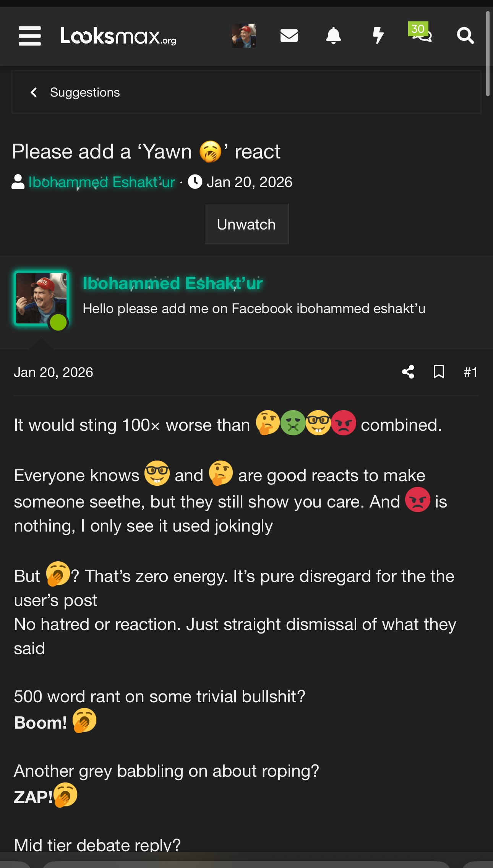Screen dimensions: 493x868
Task: Click the page scrollbar thumb
Action: point(488,53)
